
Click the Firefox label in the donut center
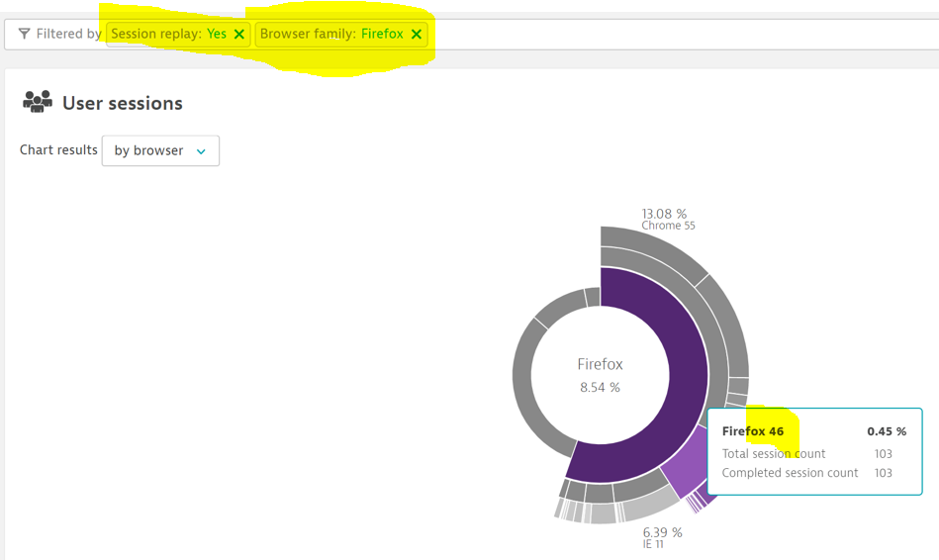[x=600, y=364]
